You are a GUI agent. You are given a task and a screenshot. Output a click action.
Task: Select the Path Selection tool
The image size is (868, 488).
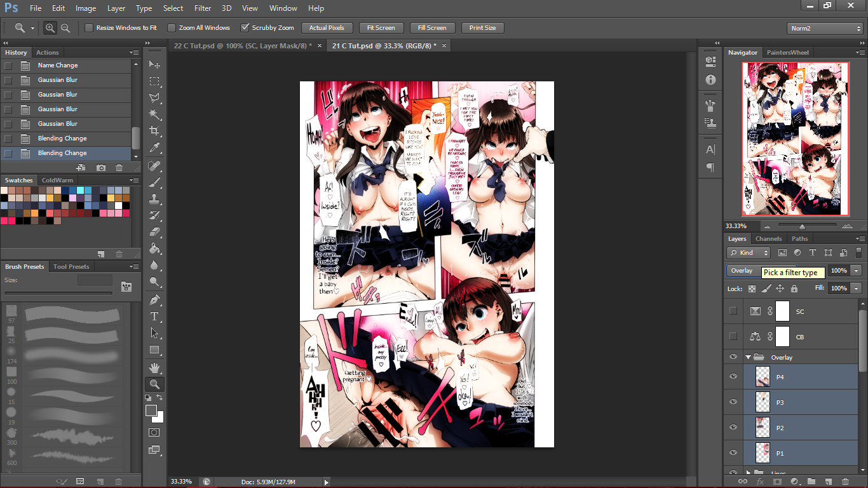point(154,333)
